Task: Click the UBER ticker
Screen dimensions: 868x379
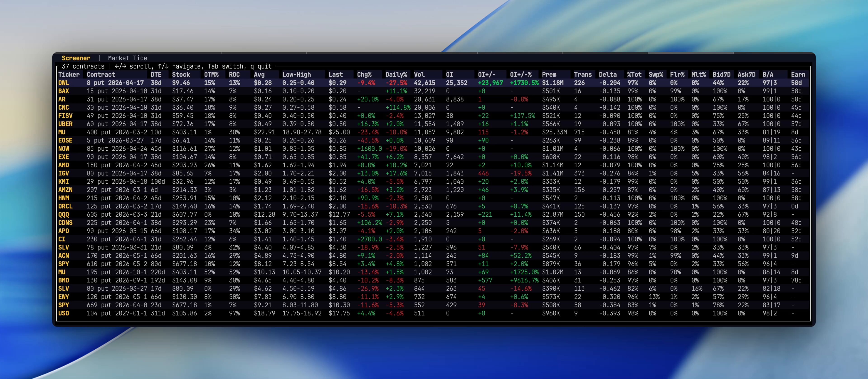Action: tap(65, 124)
